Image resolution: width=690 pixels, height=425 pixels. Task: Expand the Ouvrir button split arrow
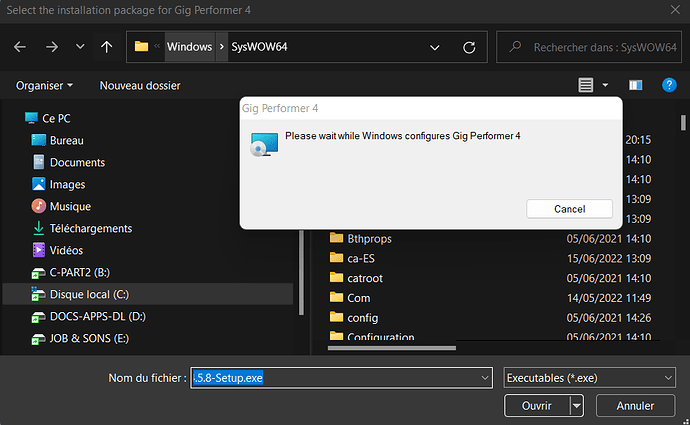[x=576, y=406]
